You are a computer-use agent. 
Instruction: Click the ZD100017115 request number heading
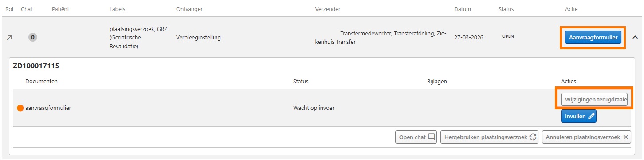[36, 66]
